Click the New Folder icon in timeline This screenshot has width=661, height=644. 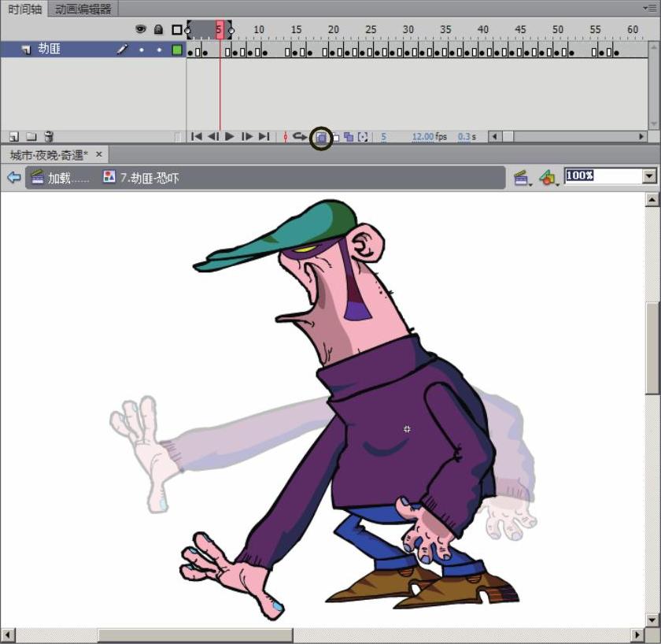pyautogui.click(x=31, y=137)
